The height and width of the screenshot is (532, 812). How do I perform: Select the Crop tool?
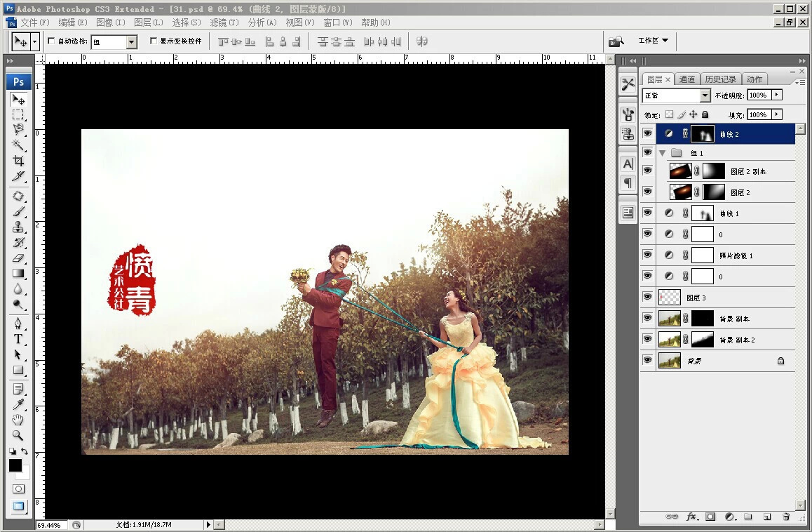(18, 160)
